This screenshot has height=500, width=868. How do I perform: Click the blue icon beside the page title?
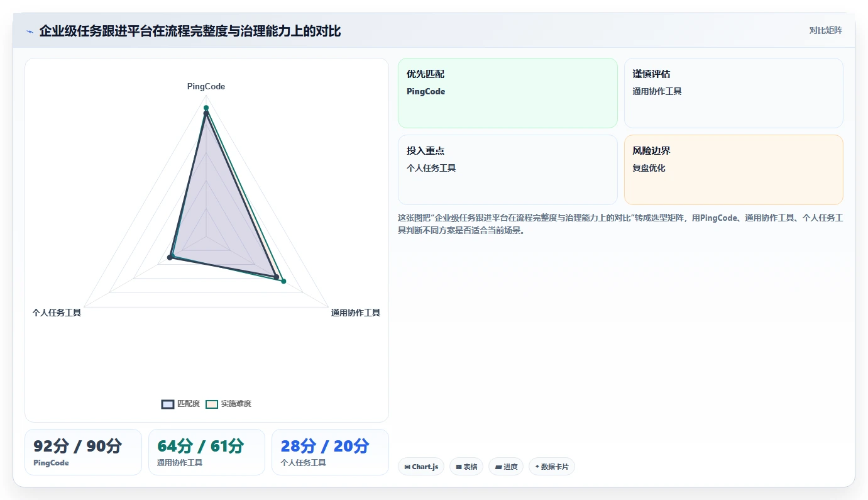(x=30, y=31)
